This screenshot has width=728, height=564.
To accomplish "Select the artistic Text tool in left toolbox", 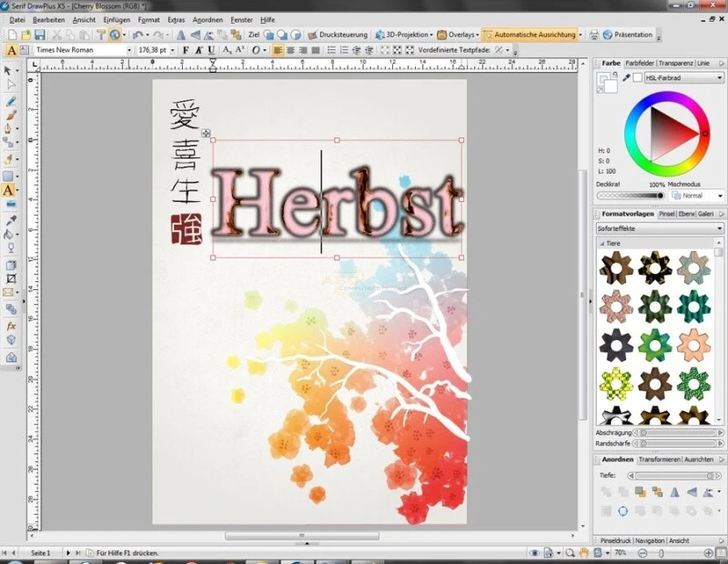I will [x=10, y=190].
